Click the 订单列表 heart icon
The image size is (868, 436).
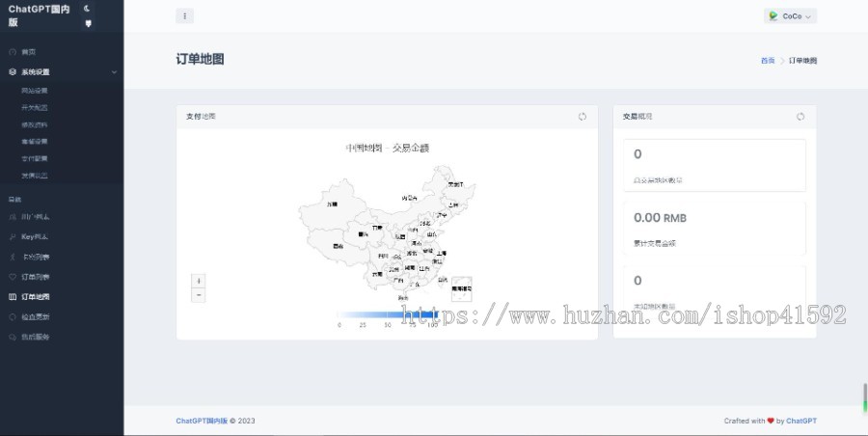pos(13,277)
